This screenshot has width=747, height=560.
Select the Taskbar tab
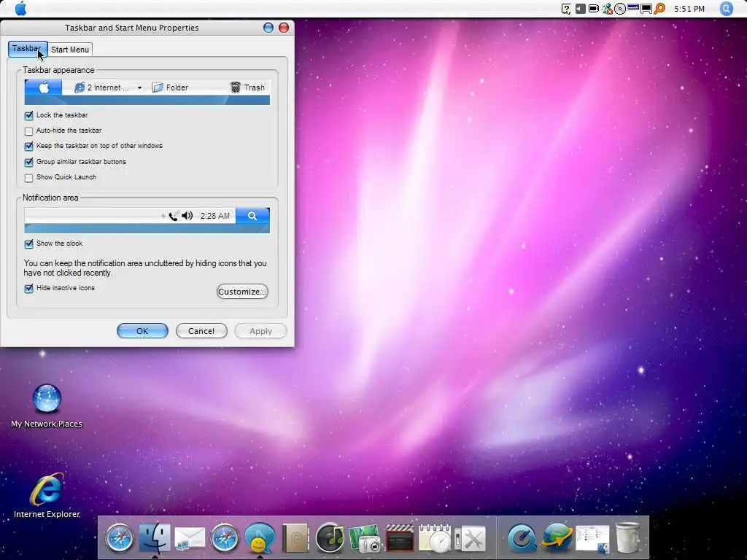click(28, 49)
